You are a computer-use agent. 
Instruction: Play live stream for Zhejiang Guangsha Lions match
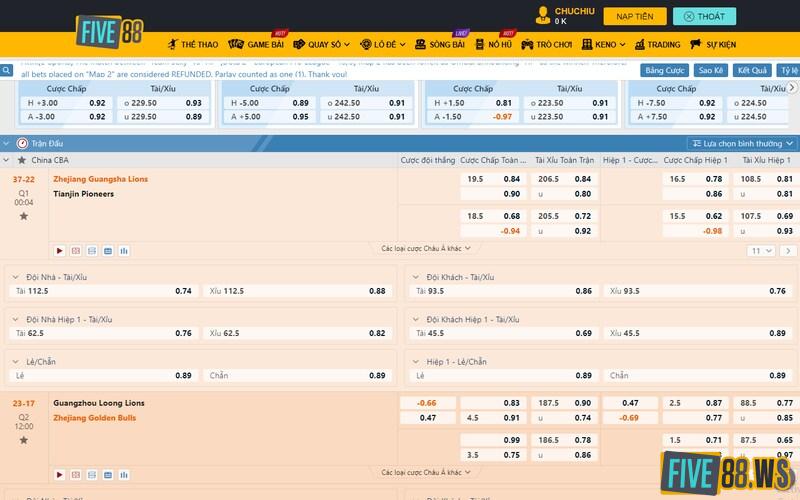point(60,251)
